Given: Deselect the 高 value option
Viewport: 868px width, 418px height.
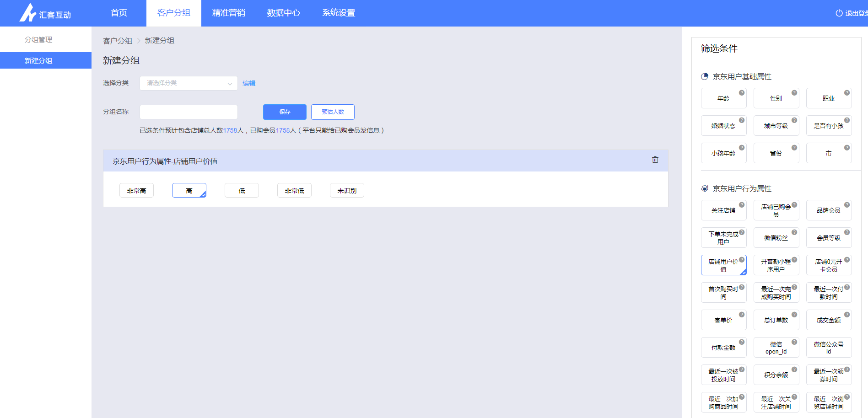Looking at the screenshot, I should [189, 190].
